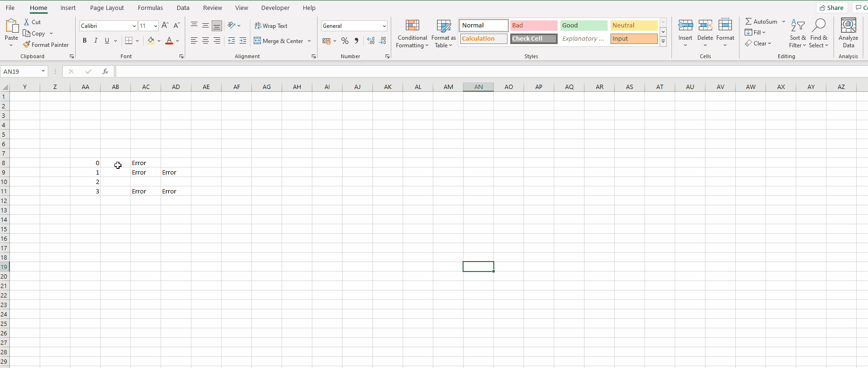868x368 pixels.
Task: Open Find & Select magnifier
Action: 818,34
